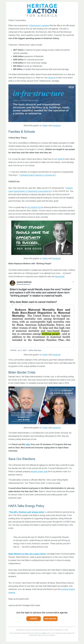84x644 pixels.
Task: Open the blogpost link about infrastructure
Action: tap(52, 77)
